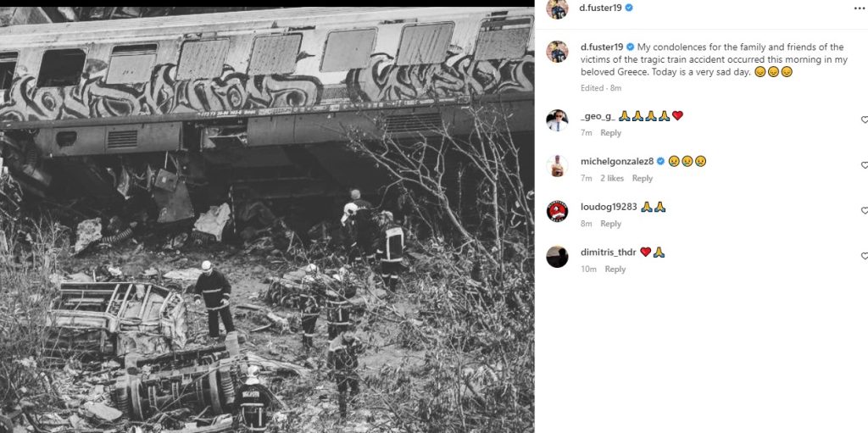Screen dimensions: 868x433
Task: Click the train accident post photo
Action: 267,219
